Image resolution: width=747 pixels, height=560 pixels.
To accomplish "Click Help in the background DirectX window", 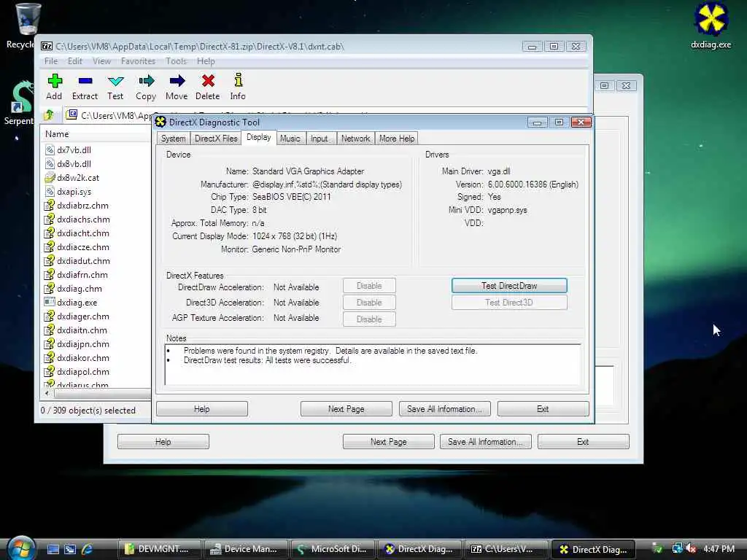I will pos(163,442).
